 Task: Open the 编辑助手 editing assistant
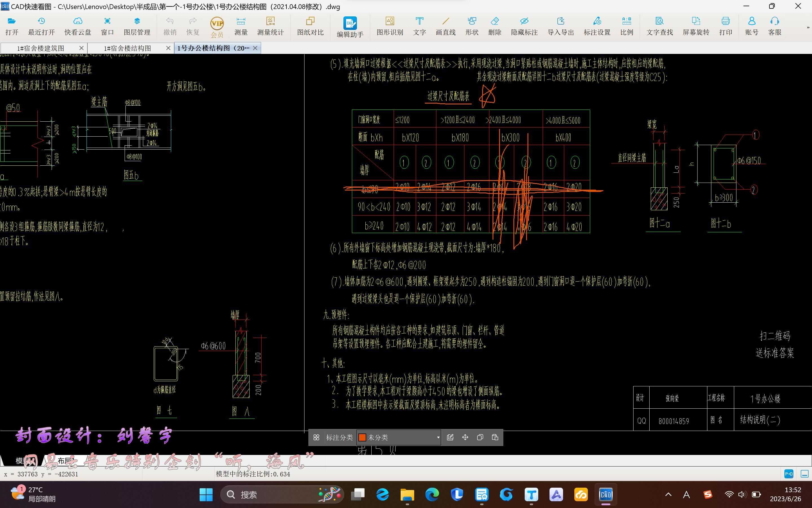(350, 27)
